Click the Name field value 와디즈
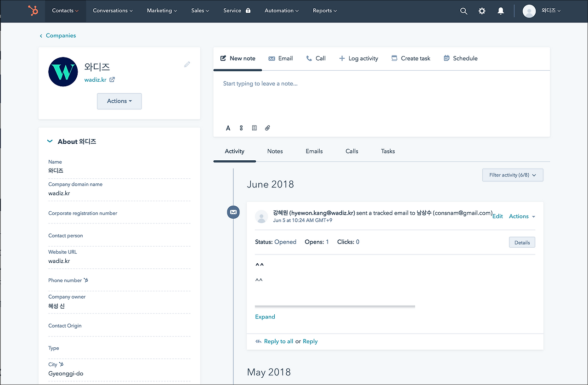 (56, 170)
